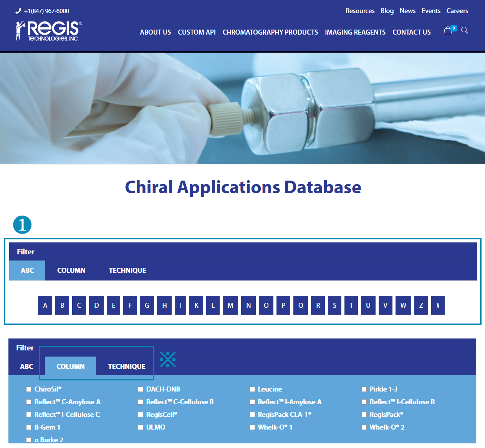
Task: Click letter I in the alphabet filter
Action: click(180, 305)
